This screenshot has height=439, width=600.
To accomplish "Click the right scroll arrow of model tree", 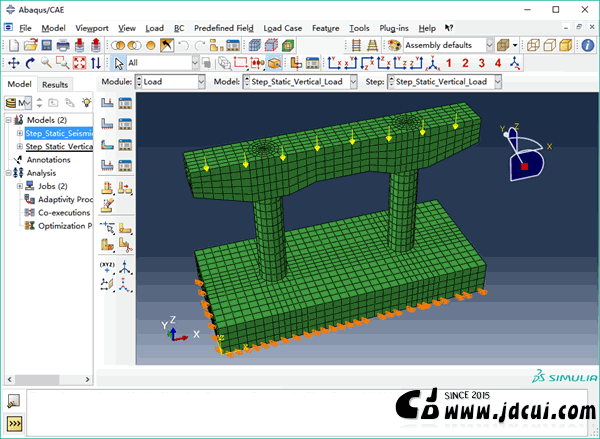I will coord(88,380).
